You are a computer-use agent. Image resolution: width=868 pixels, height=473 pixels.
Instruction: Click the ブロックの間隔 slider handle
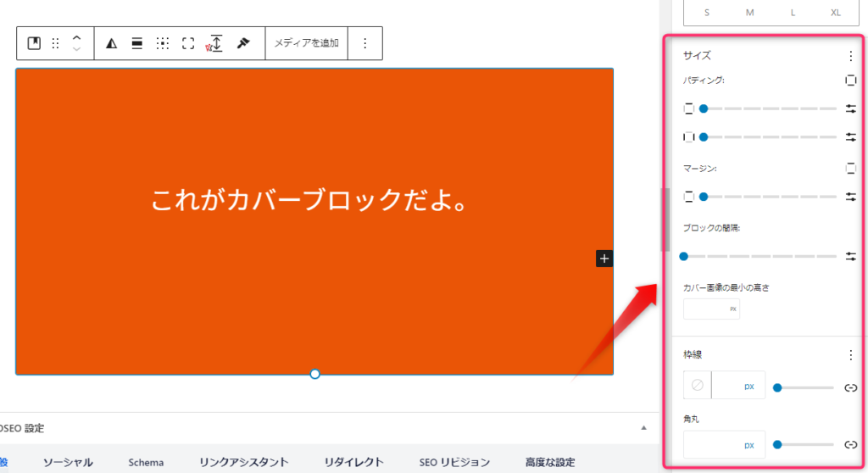click(684, 256)
